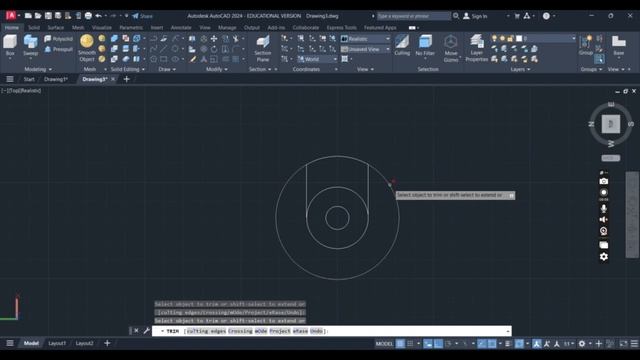Click the Base view icon
The image size is (640, 360).
coord(619,45)
